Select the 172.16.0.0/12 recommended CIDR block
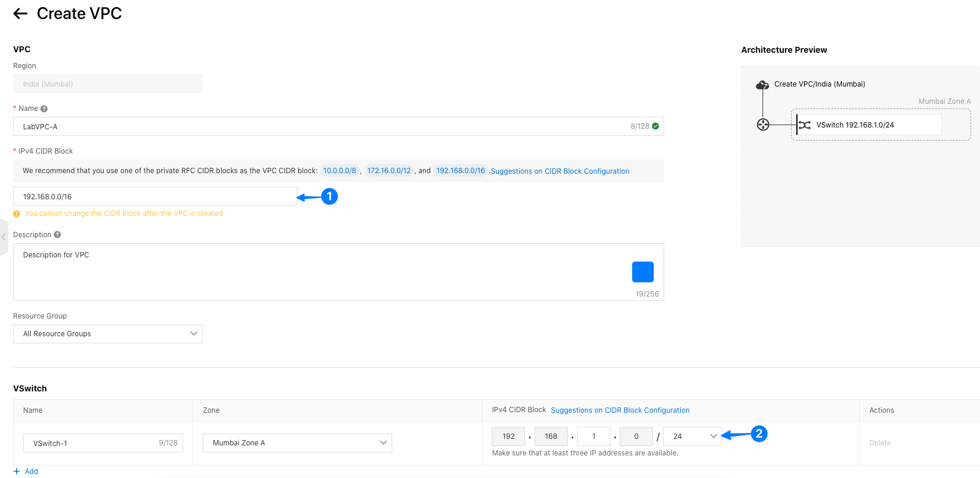This screenshot has width=980, height=478. [x=389, y=171]
